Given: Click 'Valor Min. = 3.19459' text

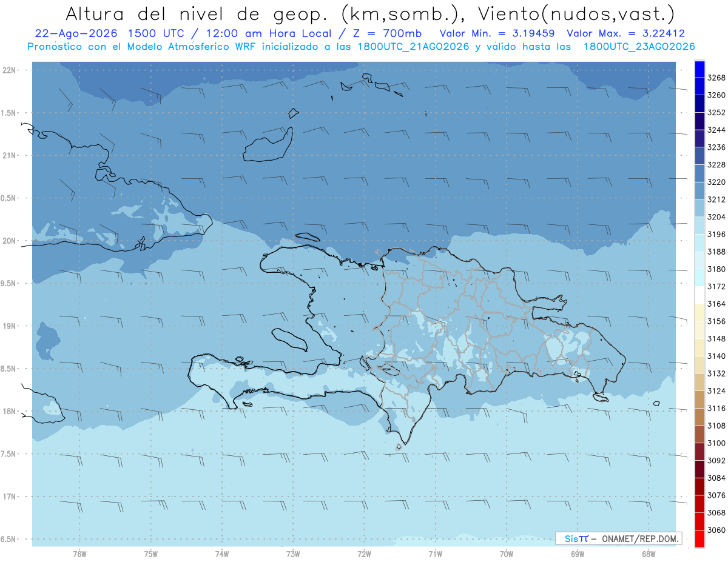Looking at the screenshot, I should (x=497, y=33).
